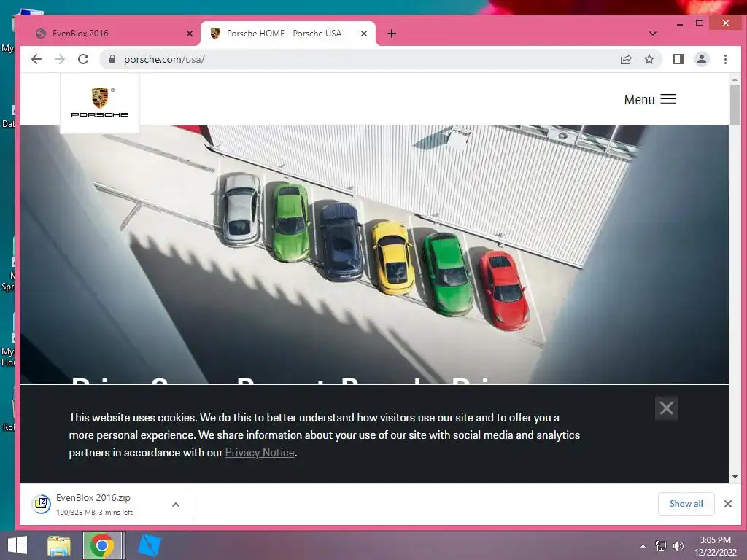
Task: Click the forward navigation arrow
Action: (x=60, y=59)
